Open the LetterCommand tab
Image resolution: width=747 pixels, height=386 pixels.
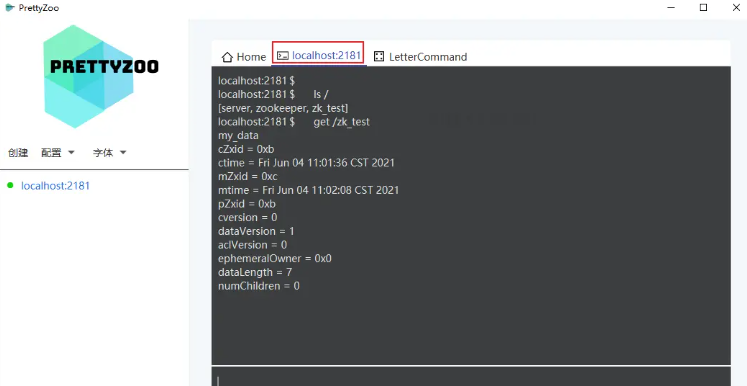click(420, 57)
